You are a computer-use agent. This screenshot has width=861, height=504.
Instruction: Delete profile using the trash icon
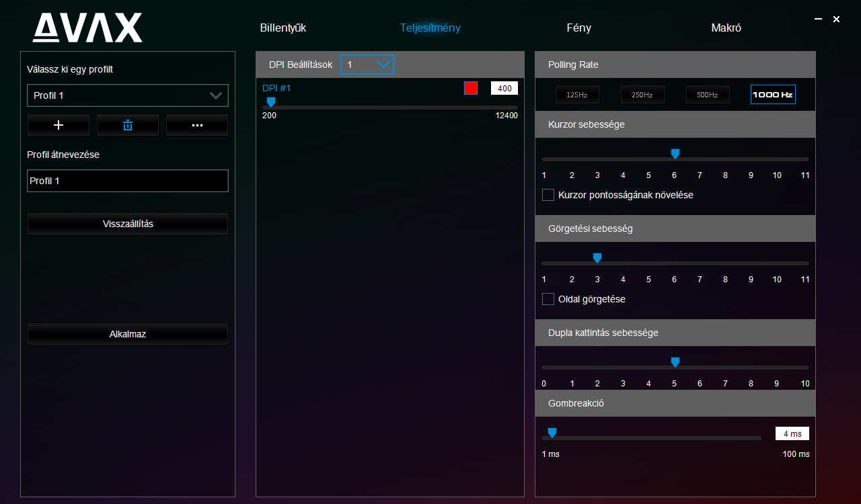[x=128, y=125]
